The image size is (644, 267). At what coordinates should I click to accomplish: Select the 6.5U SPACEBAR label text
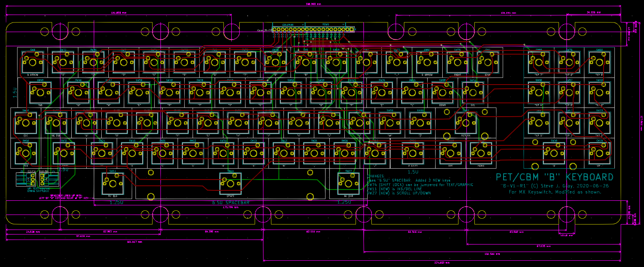pos(231,202)
